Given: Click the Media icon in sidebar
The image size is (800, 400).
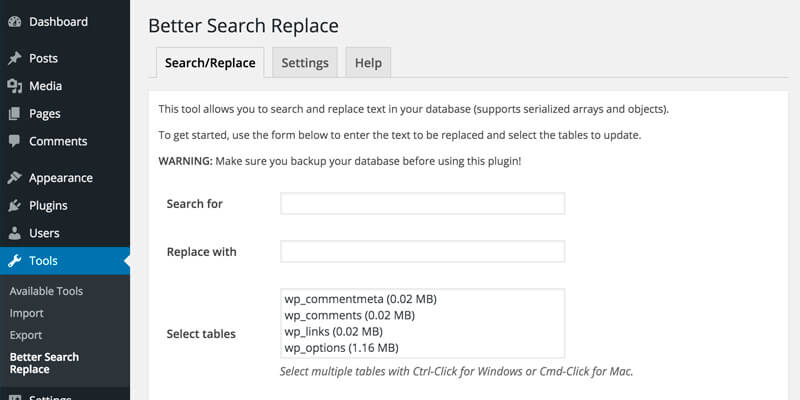Looking at the screenshot, I should pyautogui.click(x=14, y=87).
